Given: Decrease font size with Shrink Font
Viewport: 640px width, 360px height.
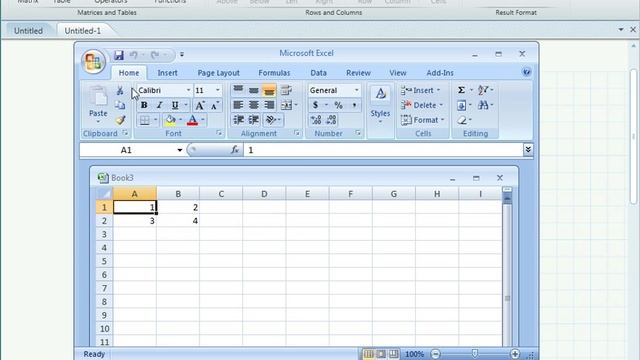Looking at the screenshot, I should 215,105.
